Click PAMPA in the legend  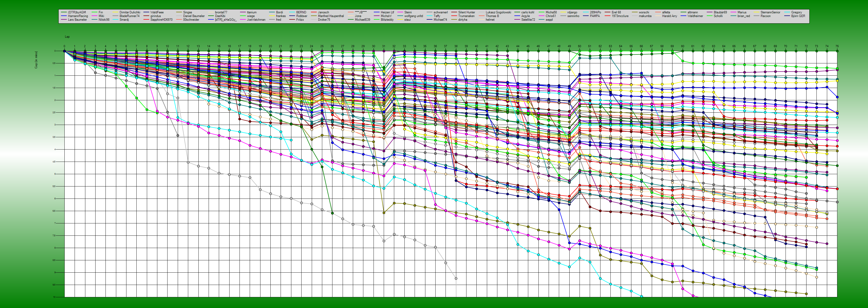pyautogui.click(x=595, y=16)
